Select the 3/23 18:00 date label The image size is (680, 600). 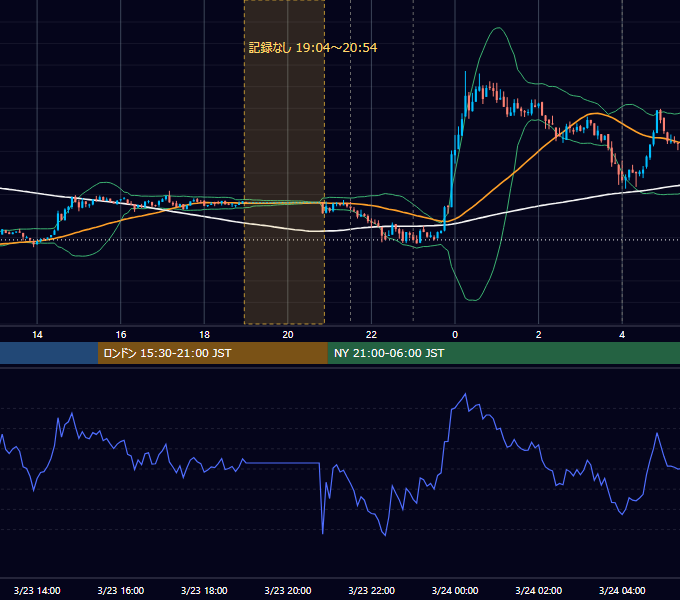204,590
